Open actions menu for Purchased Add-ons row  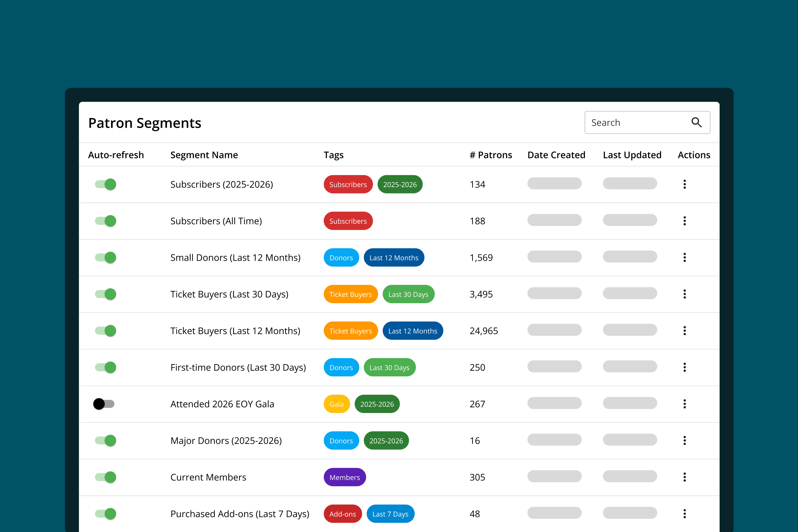pyautogui.click(x=685, y=514)
